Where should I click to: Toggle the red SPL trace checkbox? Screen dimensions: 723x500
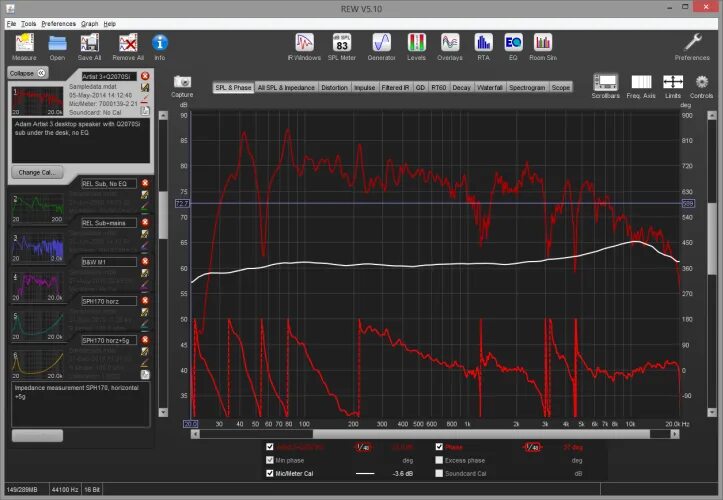[x=270, y=446]
